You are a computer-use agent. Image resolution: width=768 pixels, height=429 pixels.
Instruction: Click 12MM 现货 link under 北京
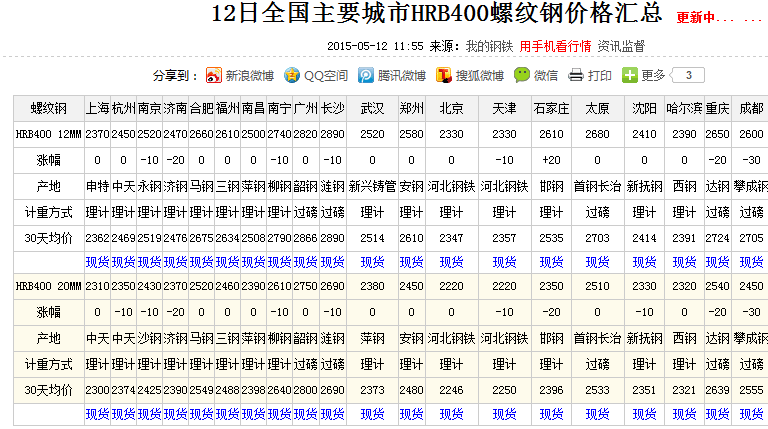[x=451, y=262]
